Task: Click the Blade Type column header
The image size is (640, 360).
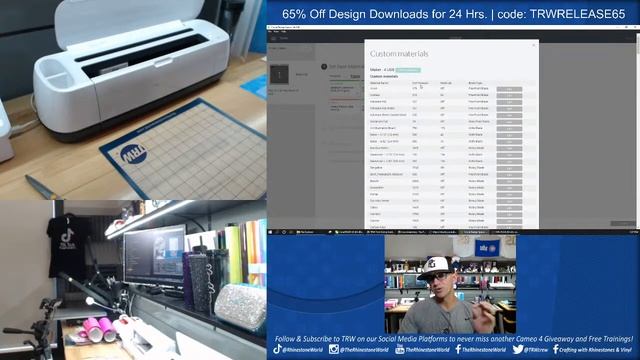Action: tap(475, 83)
